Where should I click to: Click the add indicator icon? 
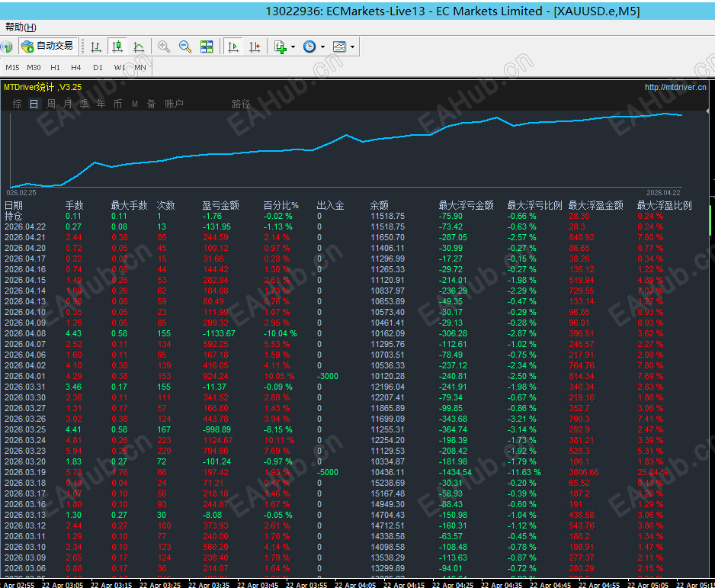pos(281,47)
